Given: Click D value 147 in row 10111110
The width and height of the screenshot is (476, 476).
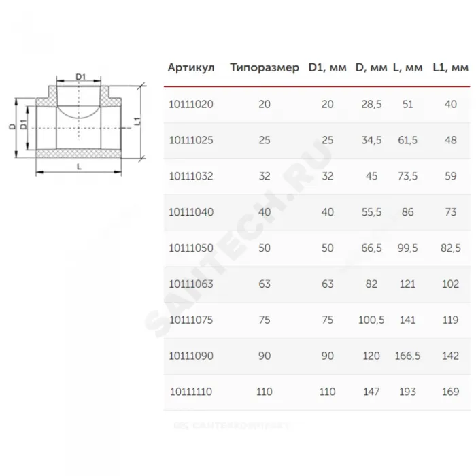Looking at the screenshot, I should point(371,392).
